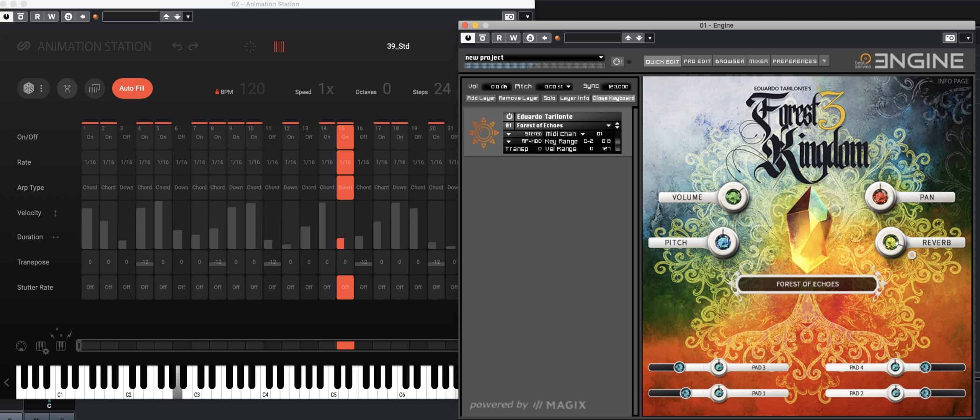The height and width of the screenshot is (420, 980).
Task: Click the Sync 120.000 tempo field
Action: (x=617, y=86)
